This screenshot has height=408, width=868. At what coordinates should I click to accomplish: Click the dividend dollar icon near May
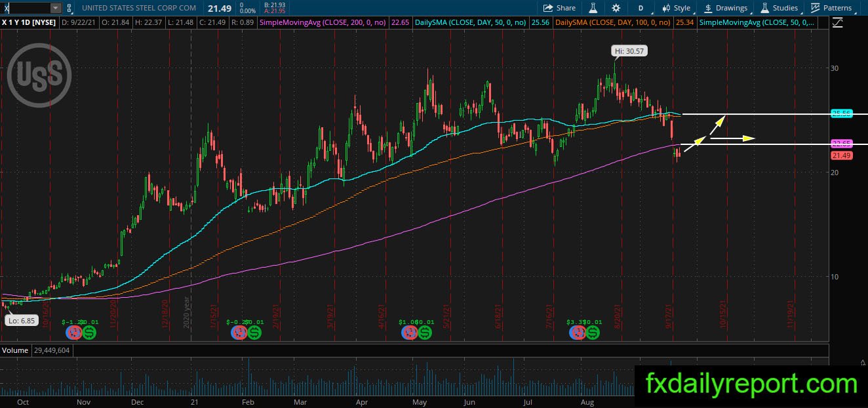pos(425,333)
